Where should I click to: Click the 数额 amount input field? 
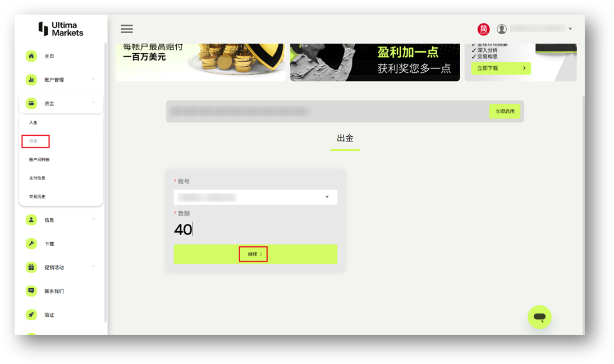tap(255, 229)
